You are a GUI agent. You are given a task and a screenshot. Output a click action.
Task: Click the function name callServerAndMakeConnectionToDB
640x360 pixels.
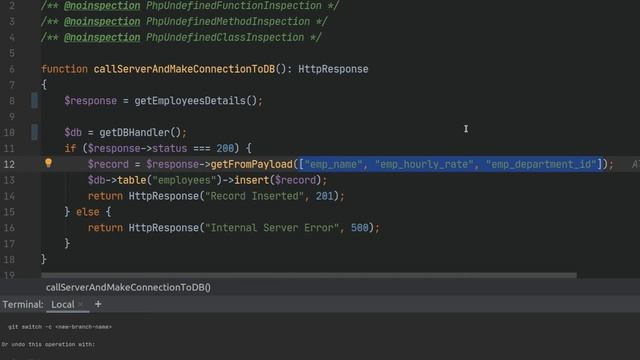(184, 69)
